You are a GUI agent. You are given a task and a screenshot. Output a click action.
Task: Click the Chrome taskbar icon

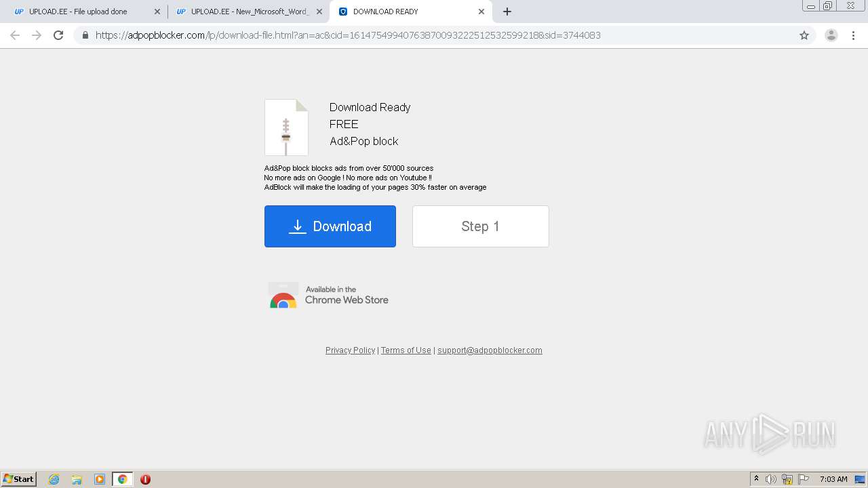coord(122,479)
